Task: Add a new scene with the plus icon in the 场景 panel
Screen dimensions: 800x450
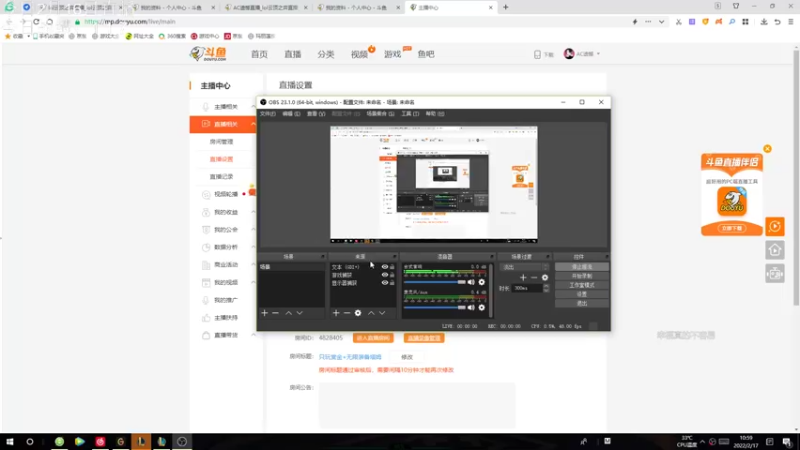Action: click(264, 313)
